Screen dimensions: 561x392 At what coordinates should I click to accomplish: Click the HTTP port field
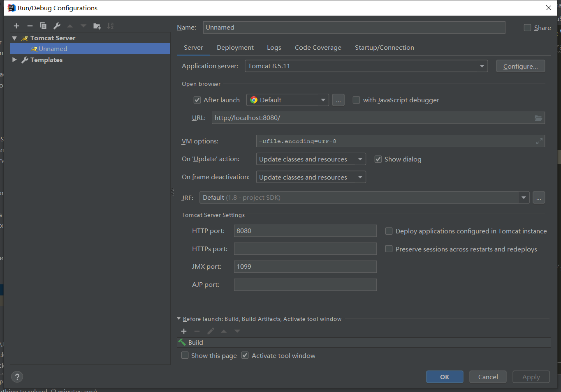point(305,231)
